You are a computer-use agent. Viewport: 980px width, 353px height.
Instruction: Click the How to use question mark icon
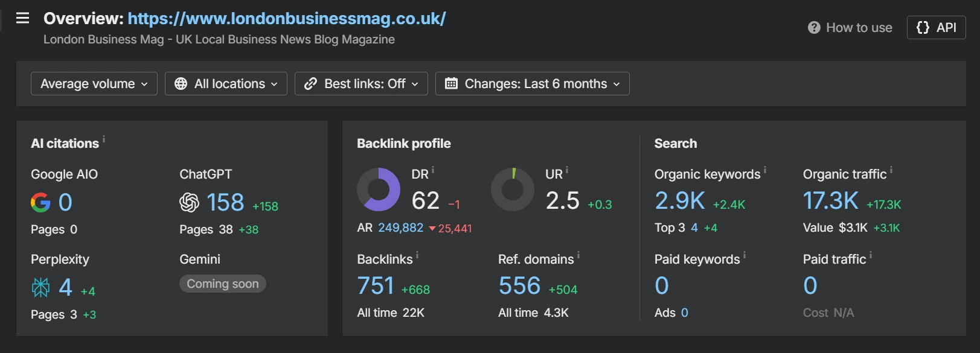click(814, 28)
